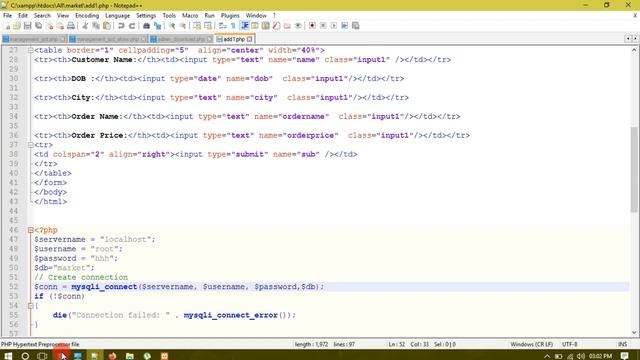The height and width of the screenshot is (360, 640).
Task: Open Folder as Workspace icon
Action: [287, 26]
